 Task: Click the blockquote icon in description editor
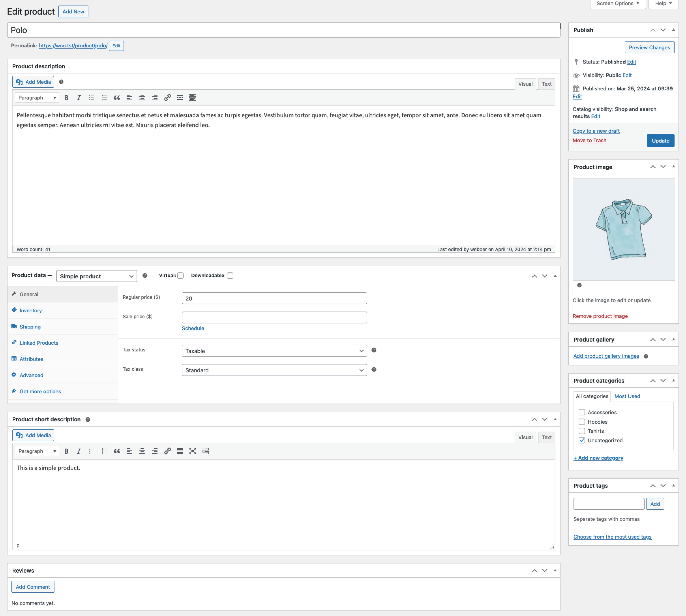click(x=117, y=98)
